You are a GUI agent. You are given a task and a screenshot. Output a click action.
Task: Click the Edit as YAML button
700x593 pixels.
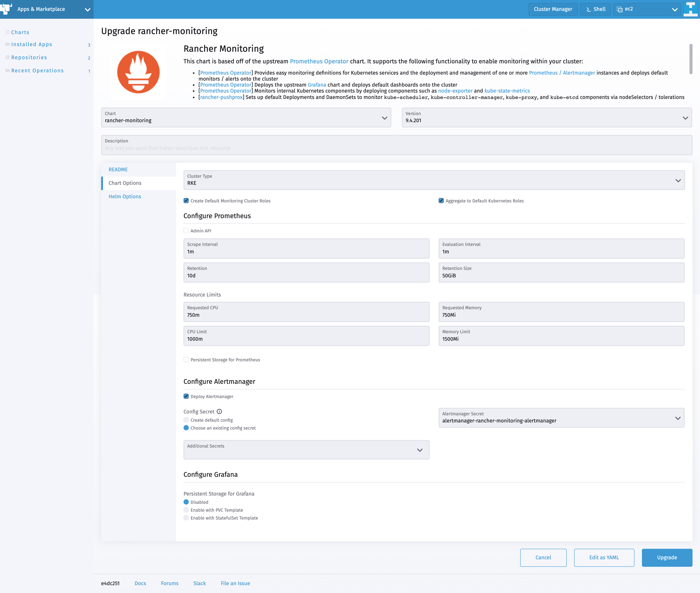[604, 557]
